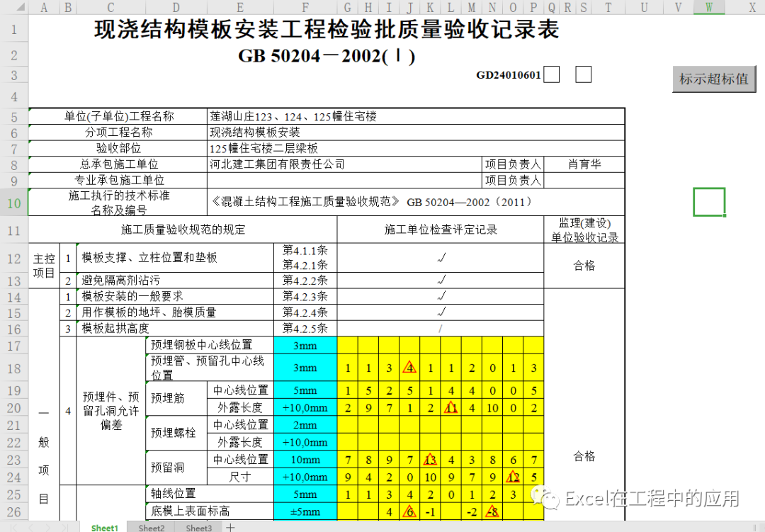This screenshot has height=532, width=765.
Task: Add a new sheet with plus icon
Action: 230,527
